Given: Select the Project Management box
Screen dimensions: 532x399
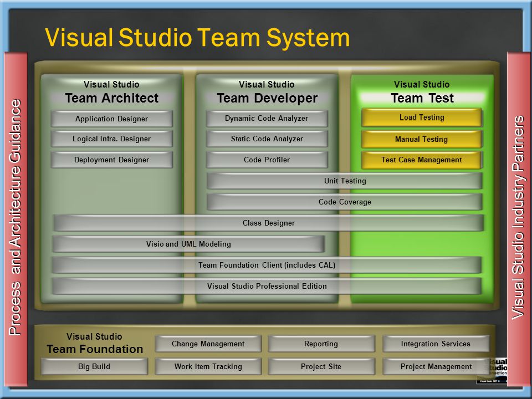Looking at the screenshot, I should pos(436,366).
